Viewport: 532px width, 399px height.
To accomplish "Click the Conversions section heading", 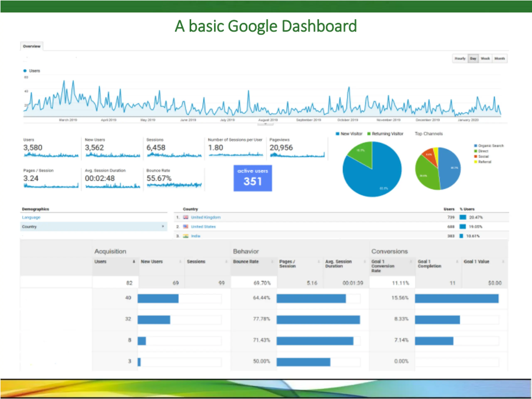I will (x=390, y=252).
